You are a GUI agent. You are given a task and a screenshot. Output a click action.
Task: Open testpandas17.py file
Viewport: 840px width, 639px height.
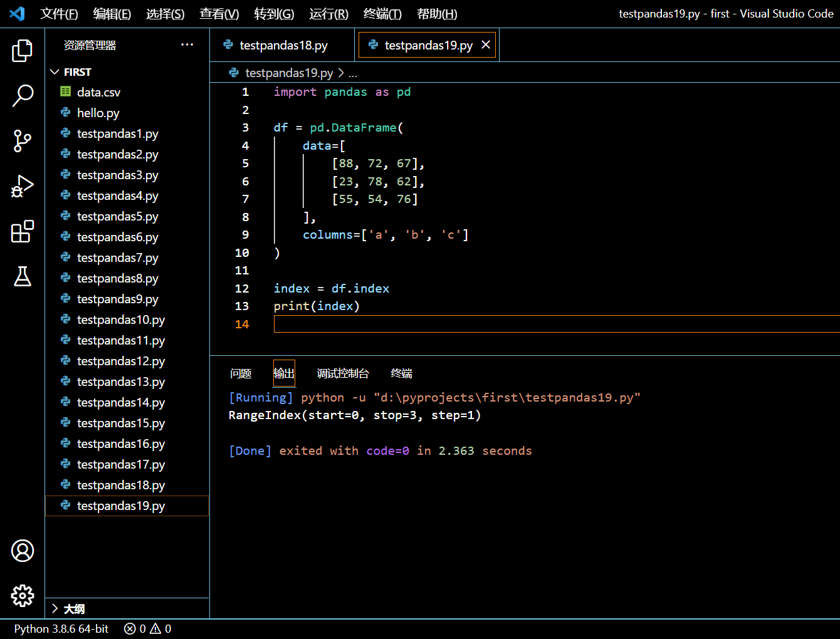pyautogui.click(x=127, y=464)
